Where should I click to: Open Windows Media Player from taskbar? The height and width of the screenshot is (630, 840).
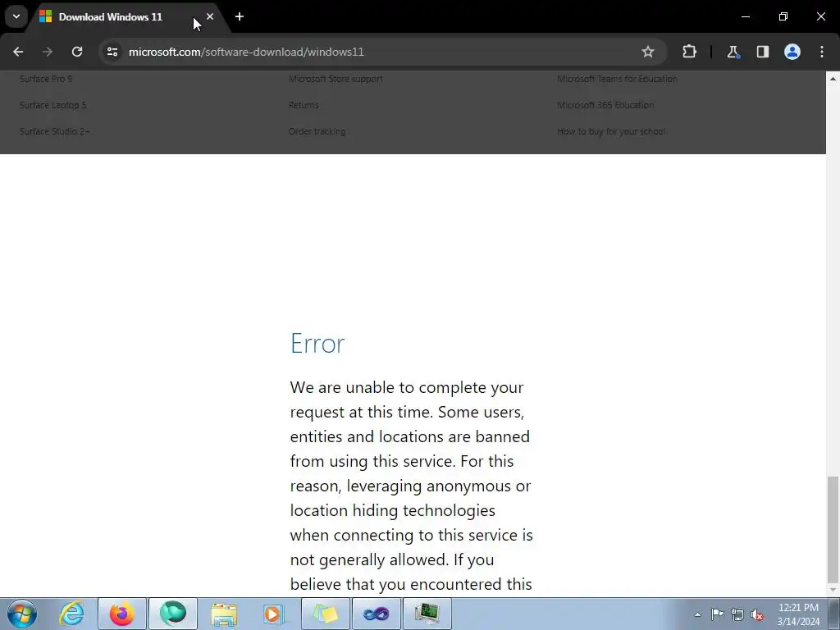(x=274, y=614)
